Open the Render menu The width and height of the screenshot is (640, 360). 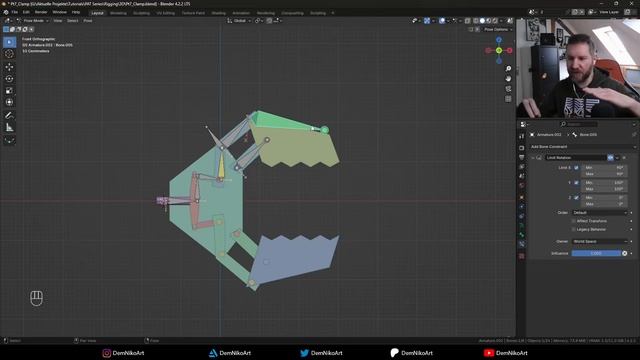pyautogui.click(x=40, y=12)
